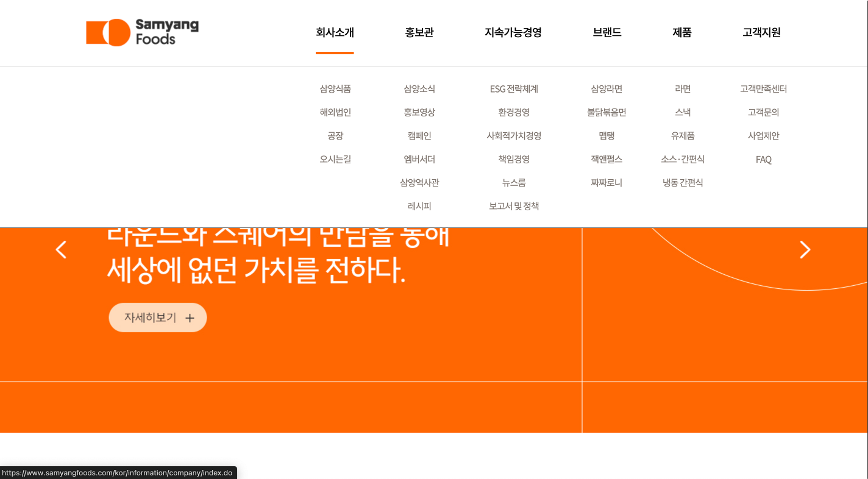Open the 불닭볶음면 brand page
Screen dimensions: 868x479
click(607, 112)
